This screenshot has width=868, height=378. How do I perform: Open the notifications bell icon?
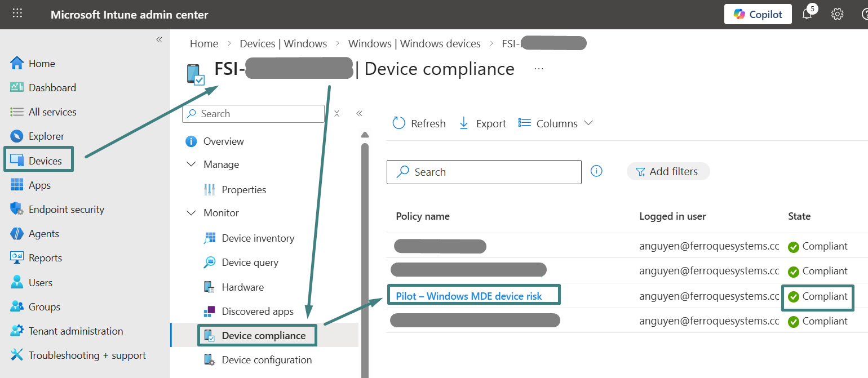click(x=807, y=14)
